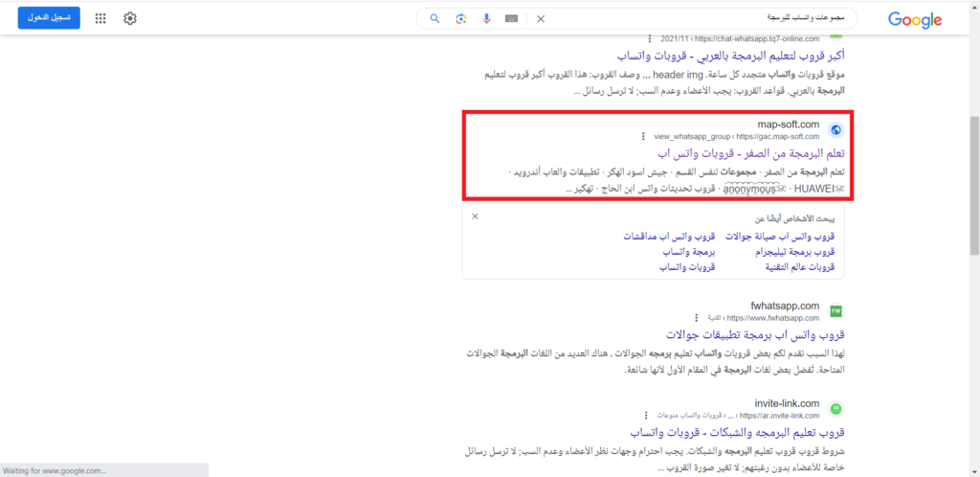This screenshot has width=980, height=477.
Task: Click the fwhatsapp.com green FW favicon
Action: click(835, 310)
